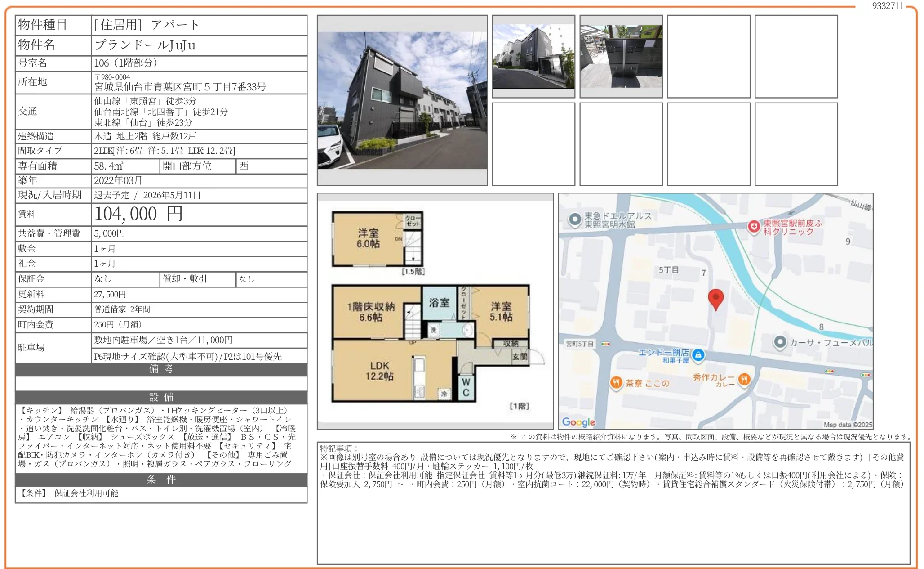Click the LDK 12.2帖 room in floor plan

[x=379, y=371]
